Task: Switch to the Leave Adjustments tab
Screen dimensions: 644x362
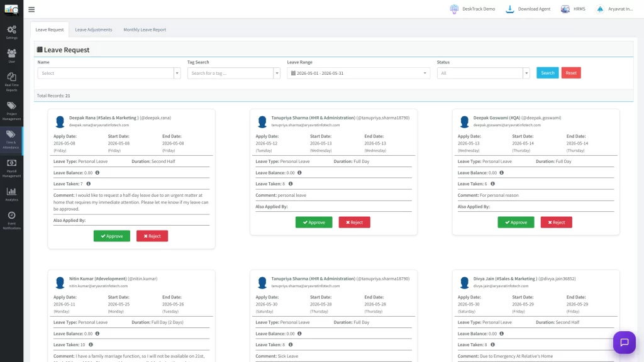Action: [94, 30]
